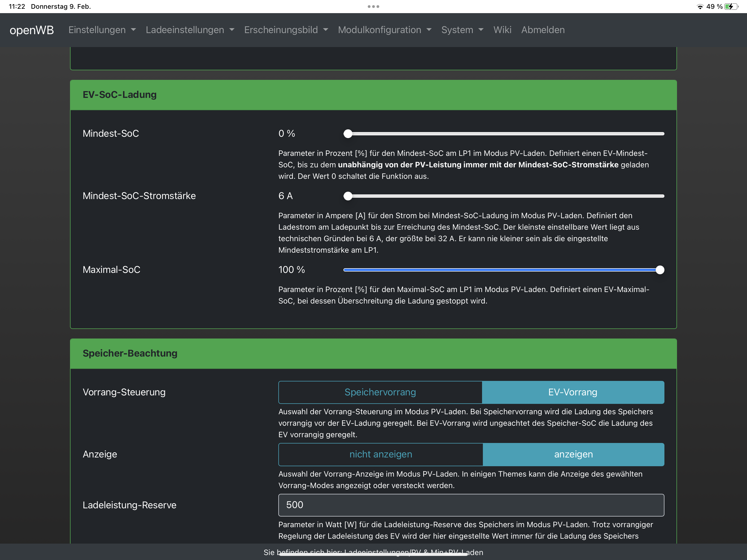Open the Wiki menu item
The height and width of the screenshot is (560, 747).
502,30
